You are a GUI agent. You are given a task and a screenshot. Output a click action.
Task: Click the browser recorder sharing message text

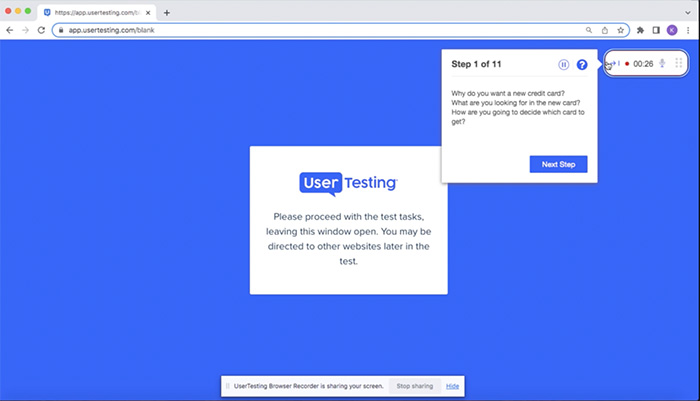coord(308,386)
